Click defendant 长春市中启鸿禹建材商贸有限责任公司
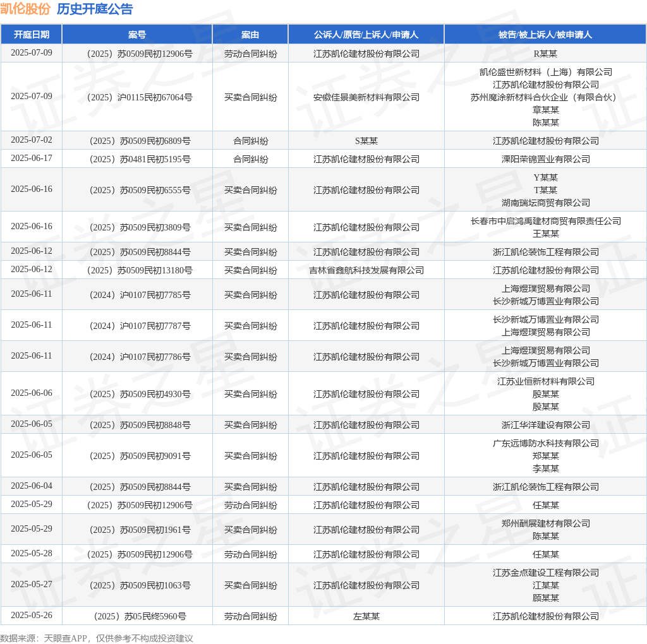Image resolution: width=647 pixels, height=644 pixels. pyautogui.click(x=545, y=221)
